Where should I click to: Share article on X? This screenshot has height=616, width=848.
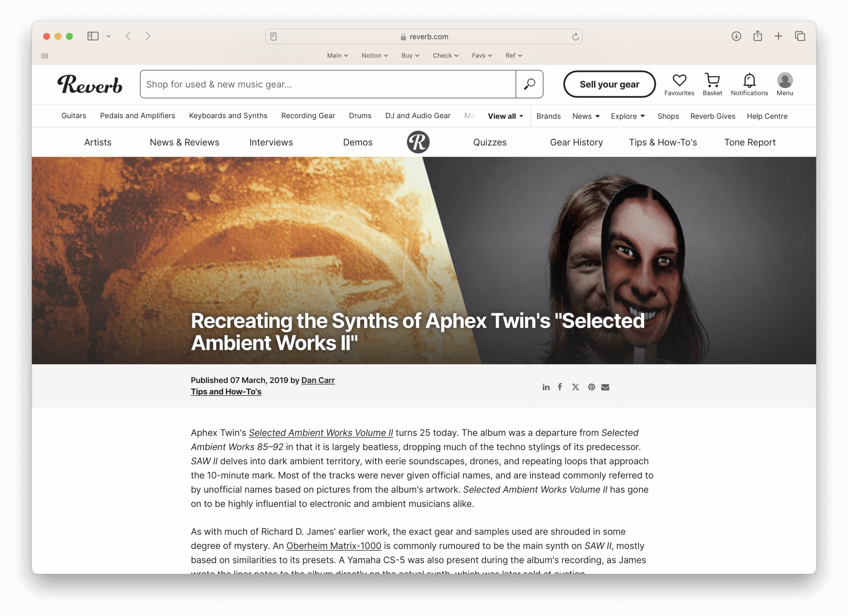click(x=575, y=387)
